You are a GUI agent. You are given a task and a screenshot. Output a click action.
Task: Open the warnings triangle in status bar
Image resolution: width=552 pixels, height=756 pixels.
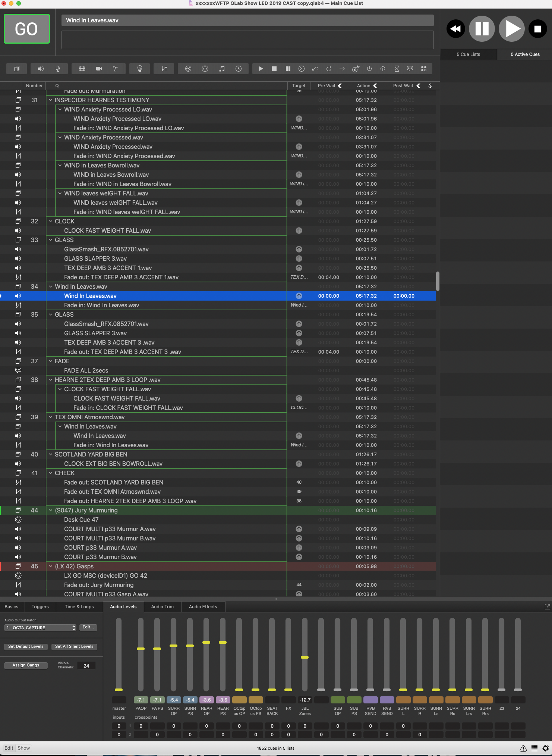click(523, 748)
